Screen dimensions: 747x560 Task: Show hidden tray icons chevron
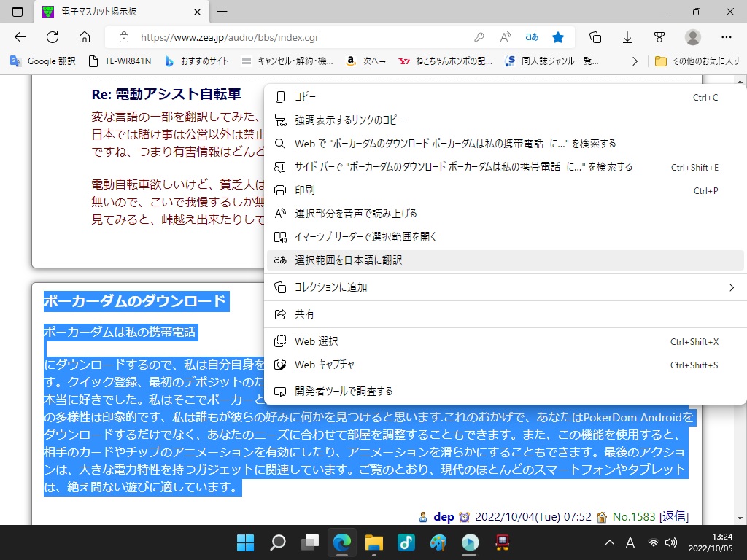[610, 542]
